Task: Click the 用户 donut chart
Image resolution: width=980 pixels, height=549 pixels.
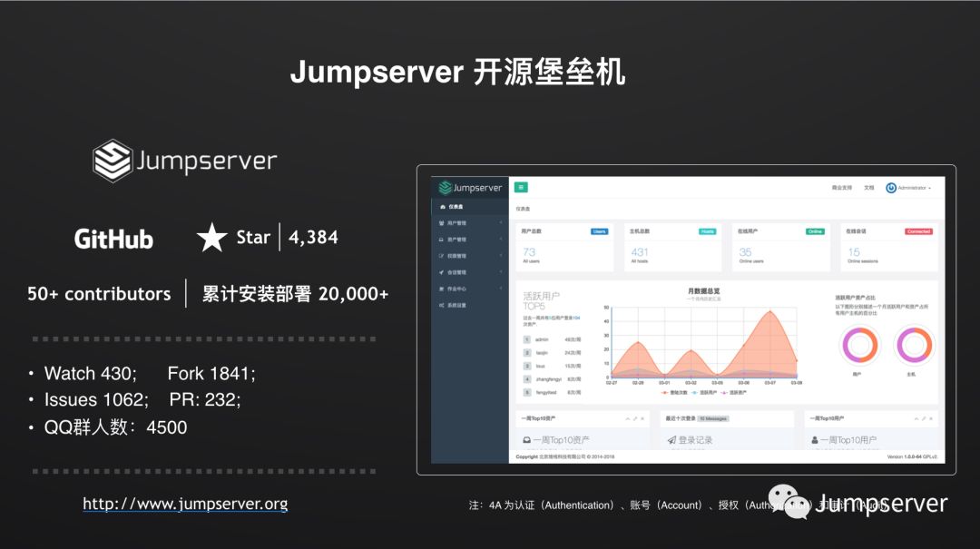Action: tap(860, 345)
